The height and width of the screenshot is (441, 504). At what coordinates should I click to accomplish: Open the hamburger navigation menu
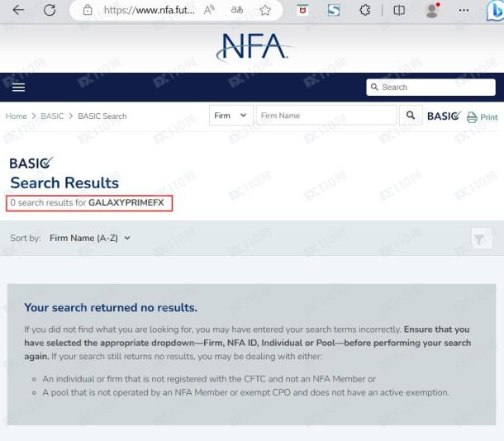tap(18, 87)
